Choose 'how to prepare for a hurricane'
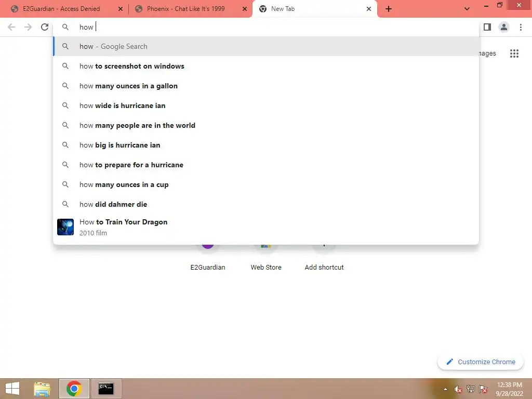 [266, 165]
